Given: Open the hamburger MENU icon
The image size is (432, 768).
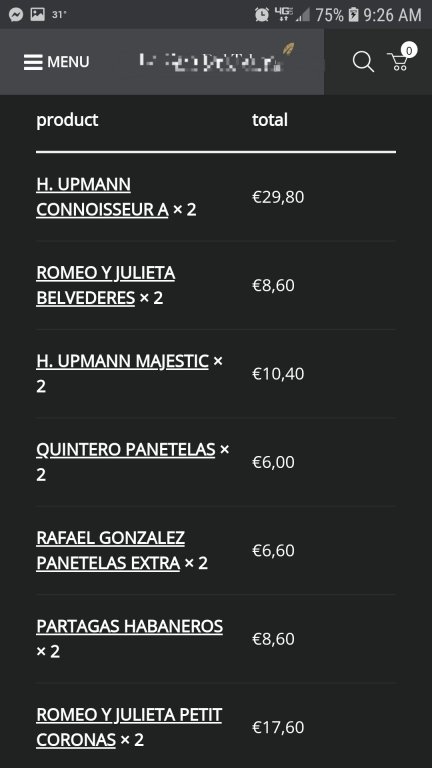Looking at the screenshot, I should pos(33,62).
